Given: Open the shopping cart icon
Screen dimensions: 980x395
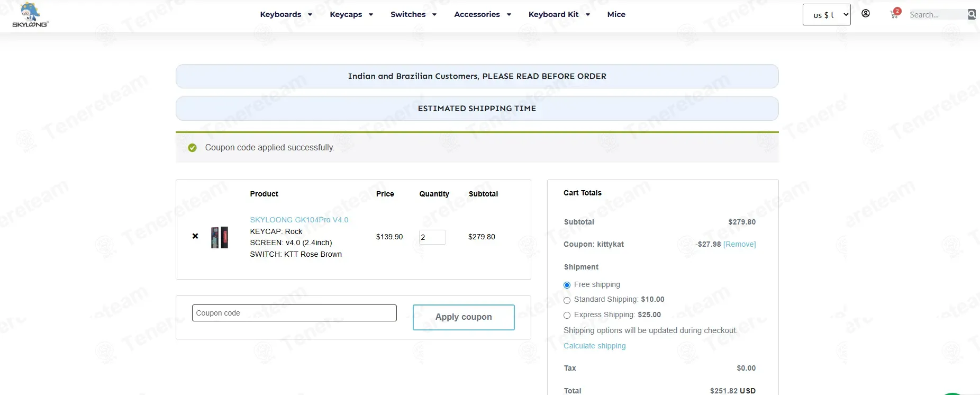Looking at the screenshot, I should [895, 14].
